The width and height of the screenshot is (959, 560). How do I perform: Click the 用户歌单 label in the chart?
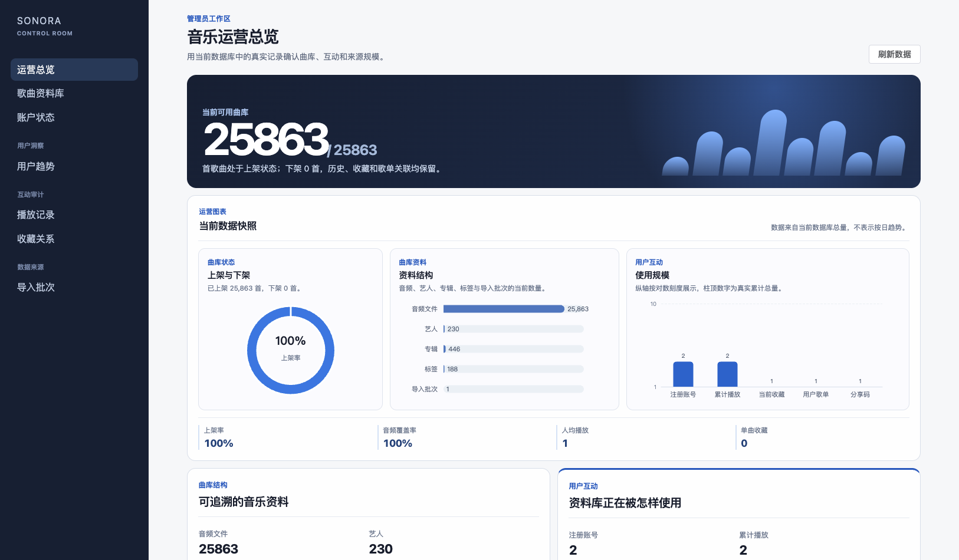click(x=816, y=394)
